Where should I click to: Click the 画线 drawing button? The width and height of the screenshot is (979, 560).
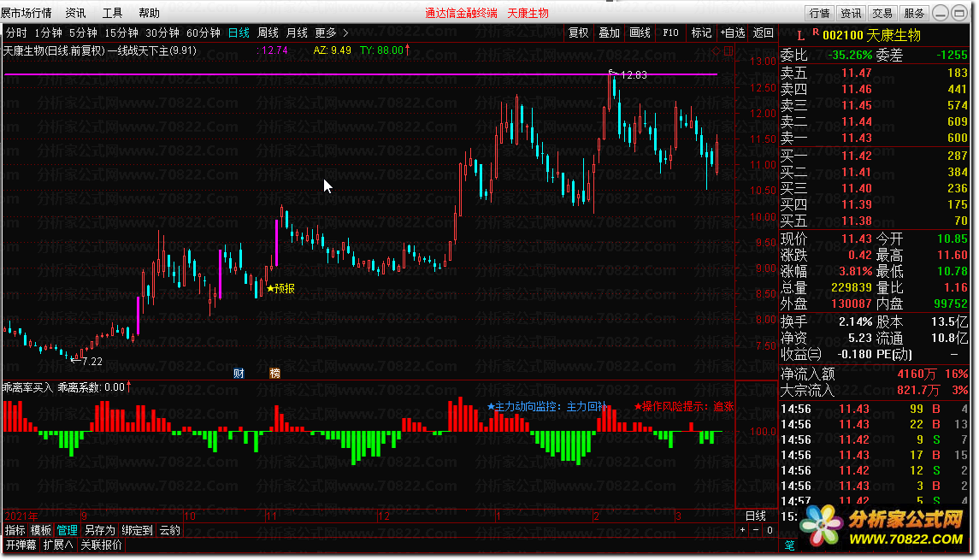(640, 33)
